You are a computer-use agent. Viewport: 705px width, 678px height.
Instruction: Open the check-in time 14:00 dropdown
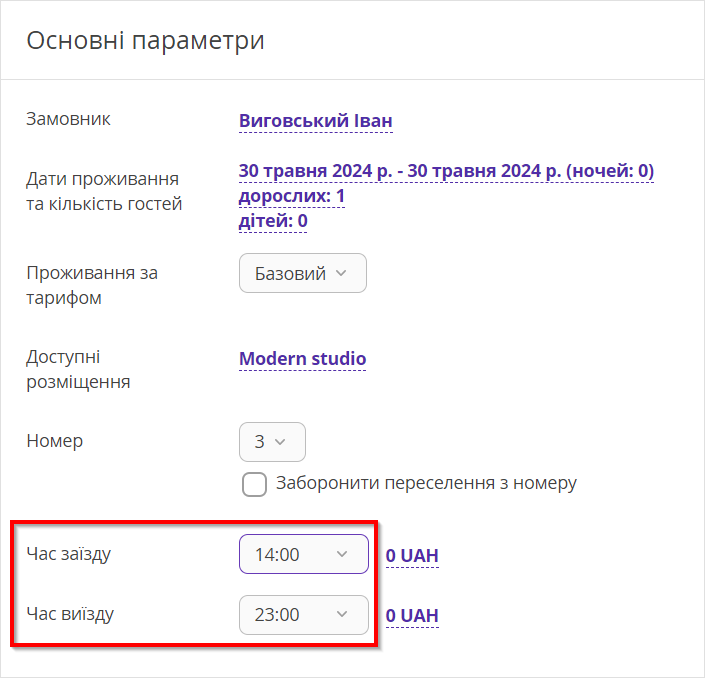(x=303, y=554)
